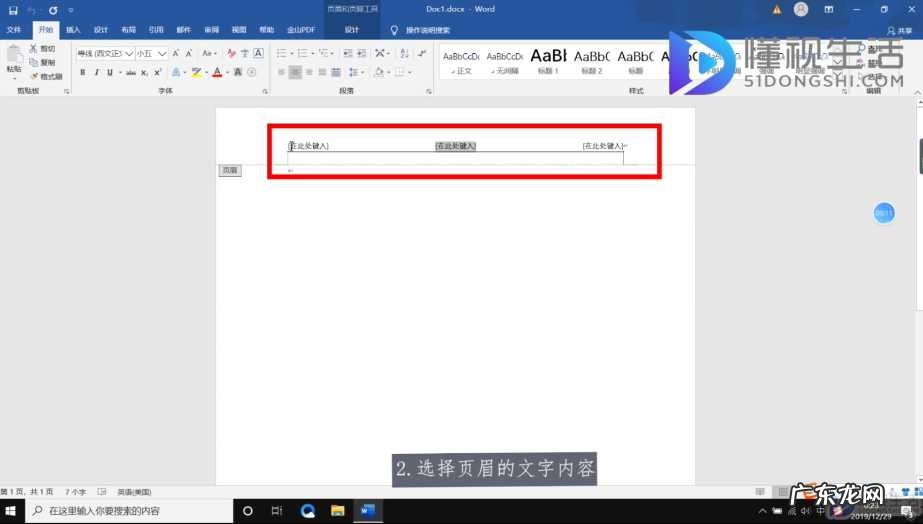This screenshot has height=524, width=923.
Task: Click the Save icon in title bar
Action: click(13, 10)
